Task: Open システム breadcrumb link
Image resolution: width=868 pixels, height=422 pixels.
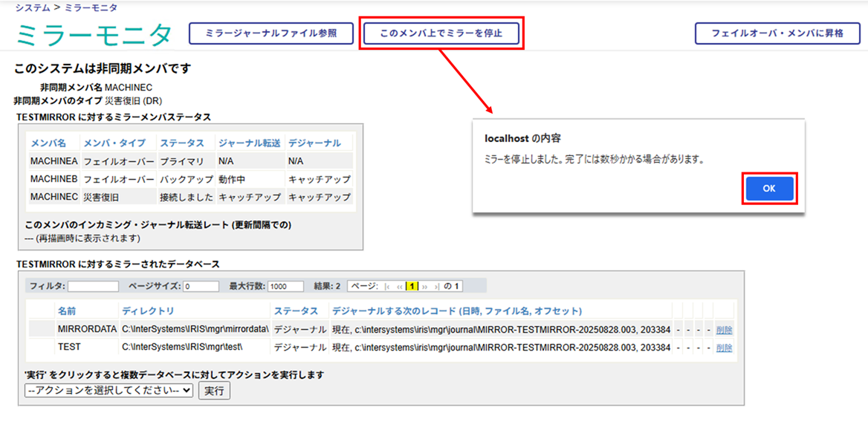Action: coord(33,7)
